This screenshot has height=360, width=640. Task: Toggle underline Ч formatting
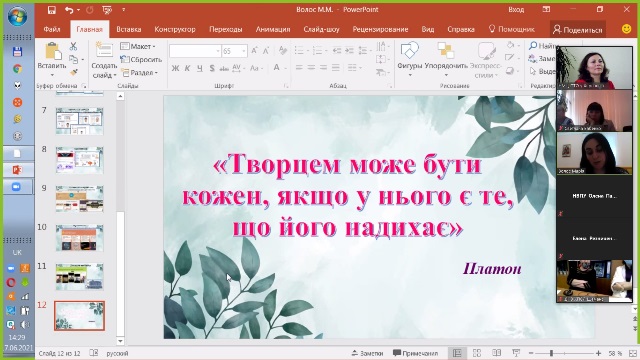tap(200, 68)
